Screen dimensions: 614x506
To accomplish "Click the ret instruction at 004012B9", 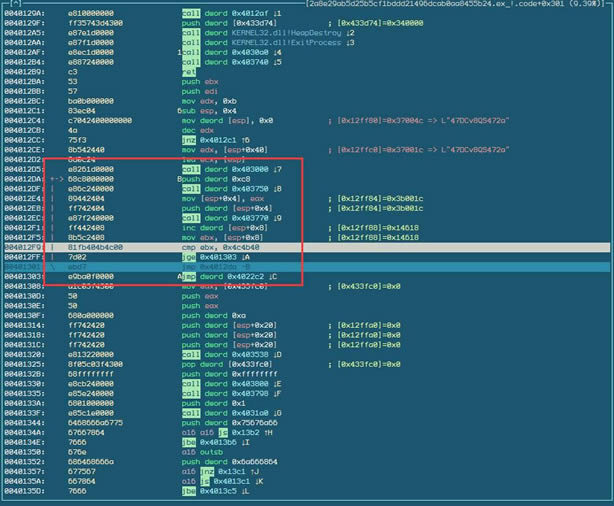I will pyautogui.click(x=187, y=73).
